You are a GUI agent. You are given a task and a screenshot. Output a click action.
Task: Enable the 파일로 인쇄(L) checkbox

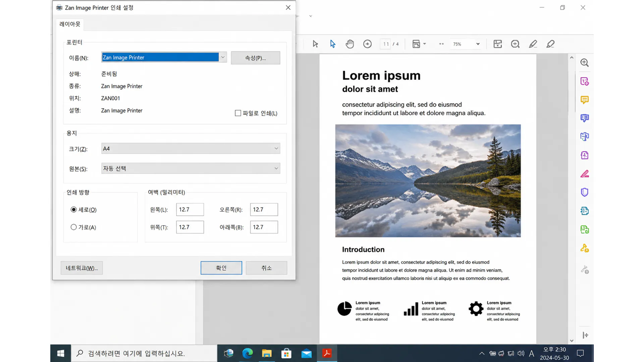[x=238, y=113]
